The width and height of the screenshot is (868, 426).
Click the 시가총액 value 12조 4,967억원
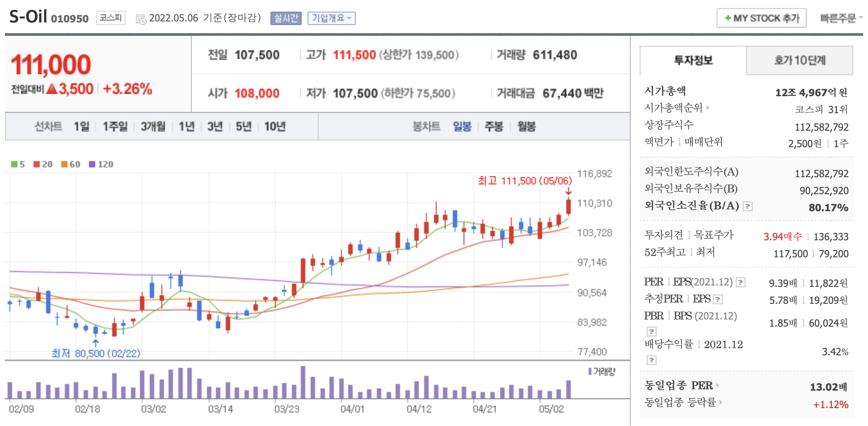point(811,93)
